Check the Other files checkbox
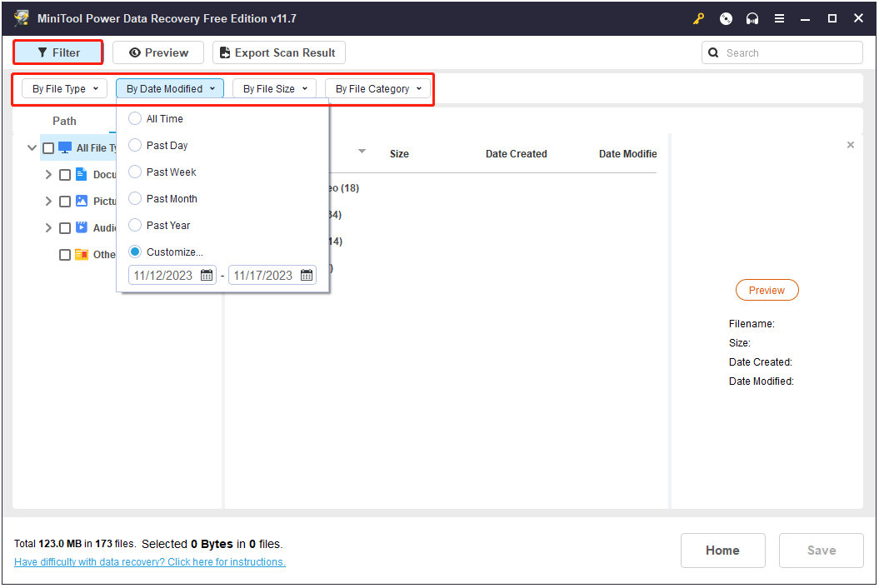 (x=64, y=255)
